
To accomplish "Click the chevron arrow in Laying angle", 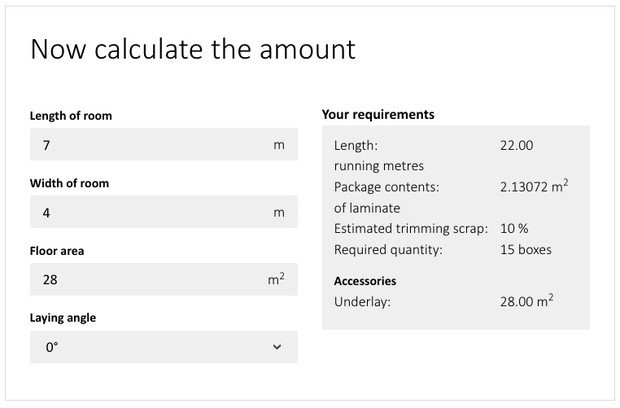I will click(x=277, y=347).
